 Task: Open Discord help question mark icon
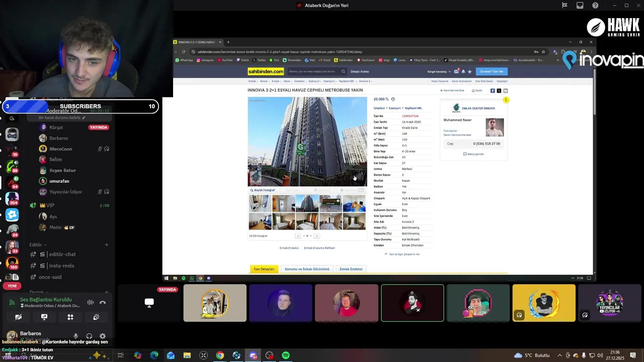(x=596, y=6)
